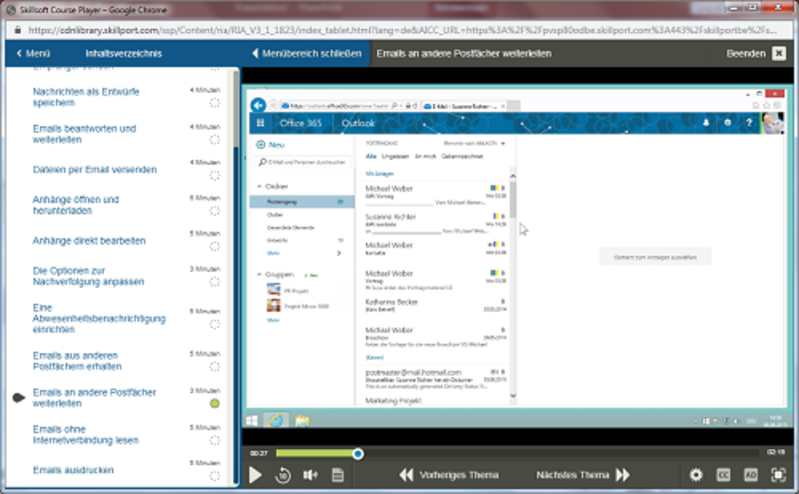Open topic Dateien per Email versenden
The height and width of the screenshot is (494, 799).
point(94,169)
